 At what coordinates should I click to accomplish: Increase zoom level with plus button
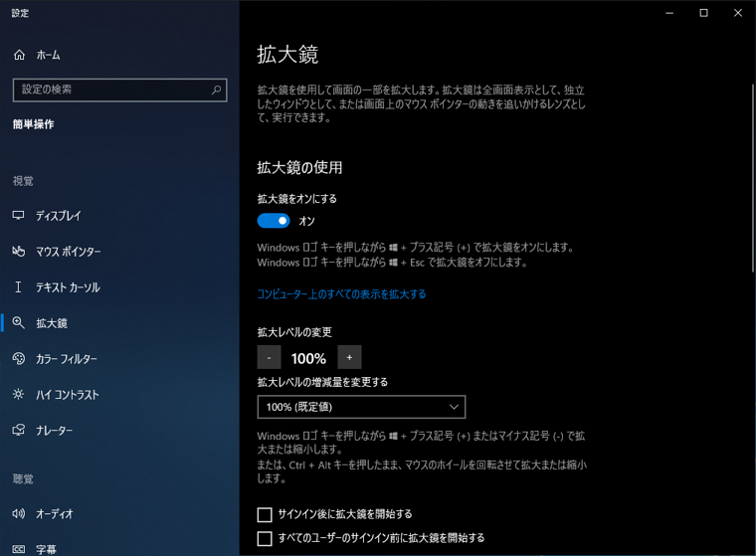tap(349, 357)
